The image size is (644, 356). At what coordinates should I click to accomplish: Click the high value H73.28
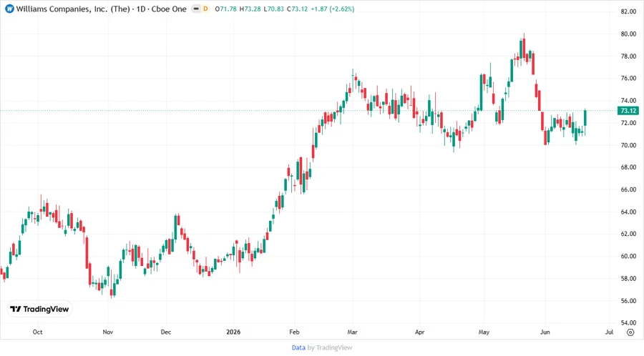(x=250, y=9)
